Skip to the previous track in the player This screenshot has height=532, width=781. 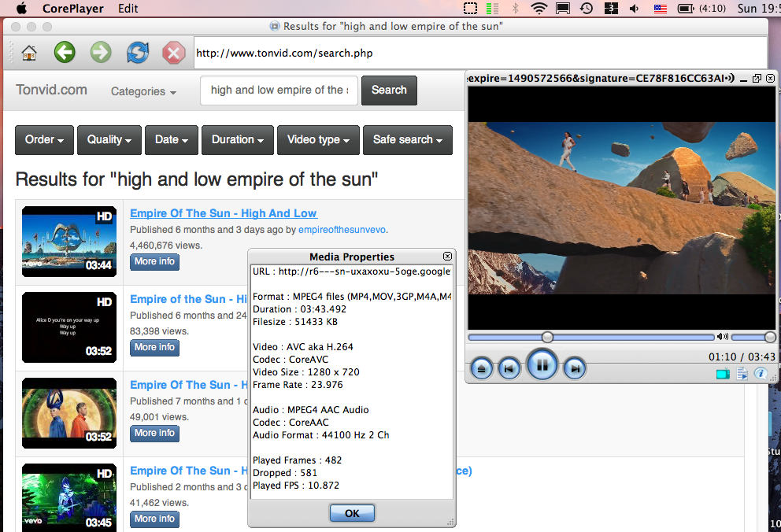pyautogui.click(x=509, y=369)
